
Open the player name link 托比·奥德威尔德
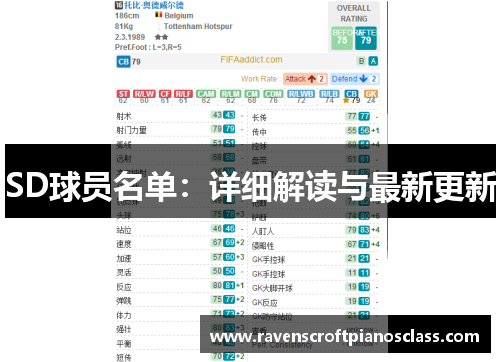pyautogui.click(x=154, y=5)
